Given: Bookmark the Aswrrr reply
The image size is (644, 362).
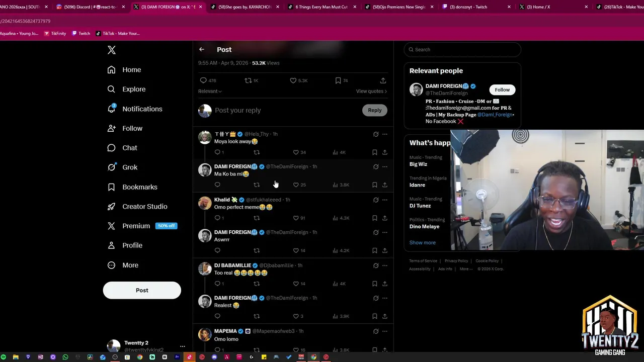Looking at the screenshot, I should click(375, 250).
